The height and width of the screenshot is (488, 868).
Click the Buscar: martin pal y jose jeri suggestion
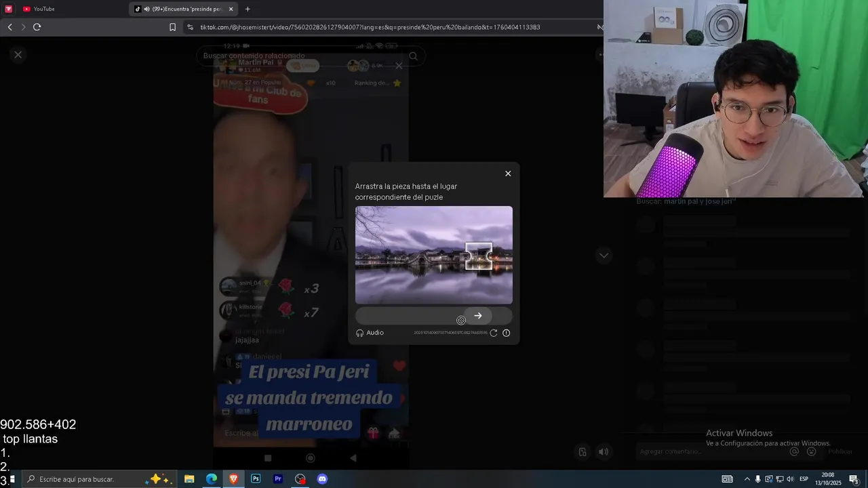coord(686,201)
